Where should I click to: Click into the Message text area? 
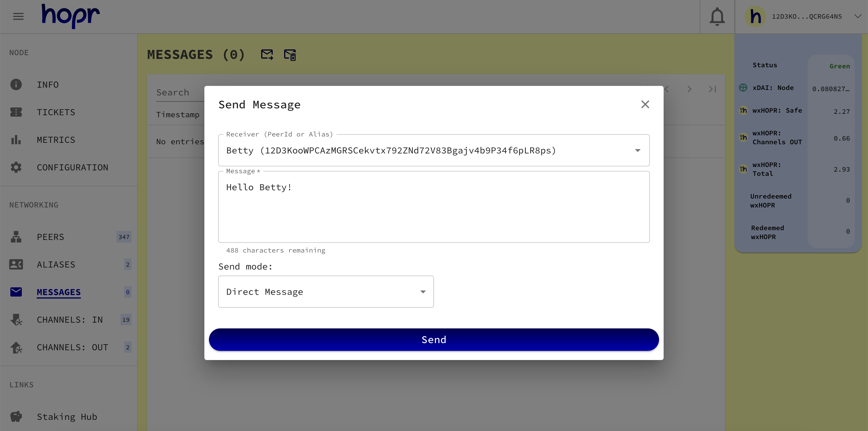click(x=434, y=207)
